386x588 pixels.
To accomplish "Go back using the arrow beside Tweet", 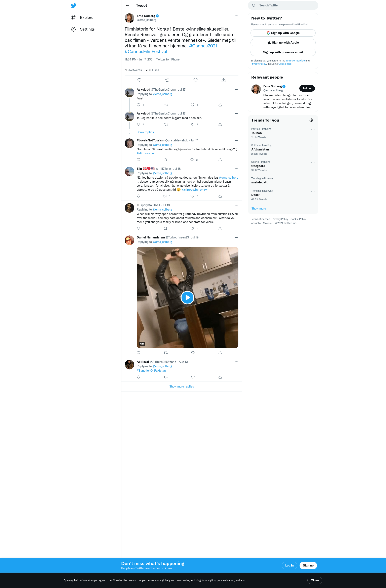I will click(x=127, y=5).
